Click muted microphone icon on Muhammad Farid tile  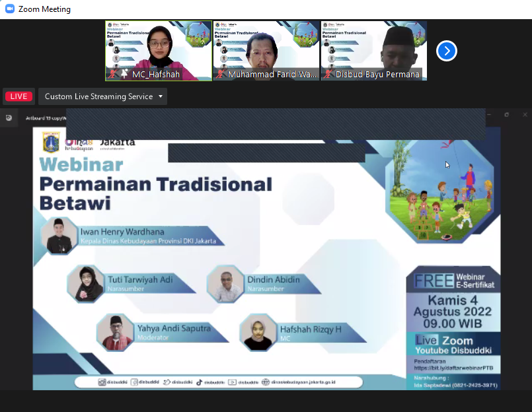[x=221, y=74]
